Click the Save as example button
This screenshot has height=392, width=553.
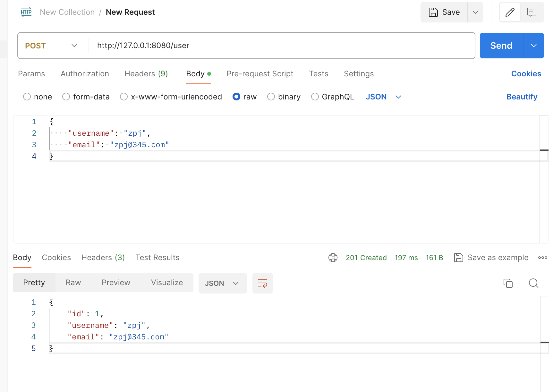[x=491, y=258]
